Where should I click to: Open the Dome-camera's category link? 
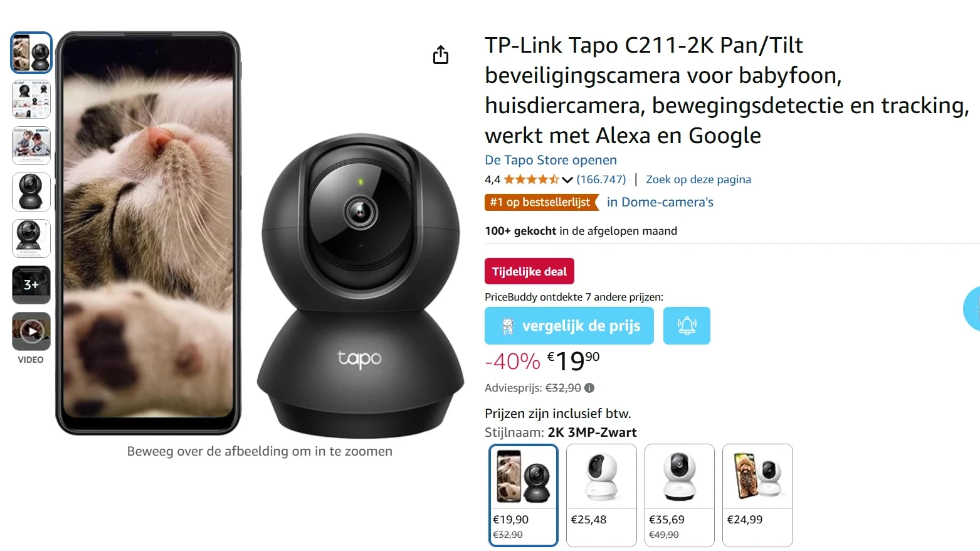click(660, 202)
